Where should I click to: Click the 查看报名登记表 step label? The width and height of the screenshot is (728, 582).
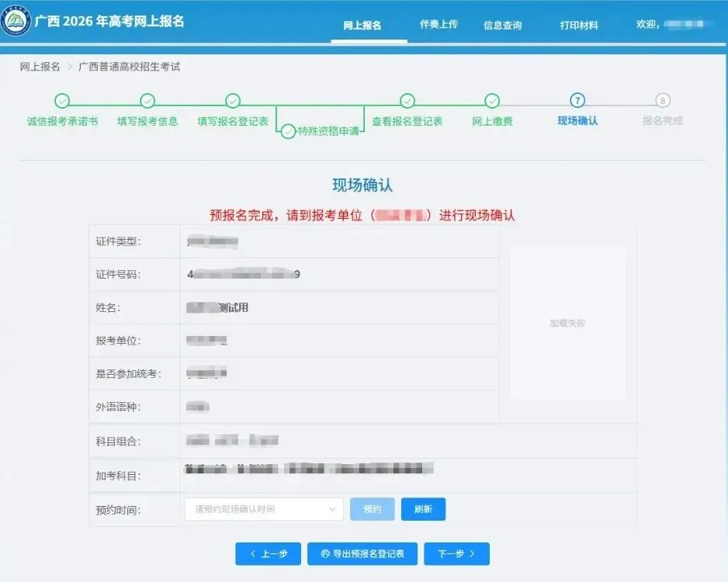pos(407,122)
